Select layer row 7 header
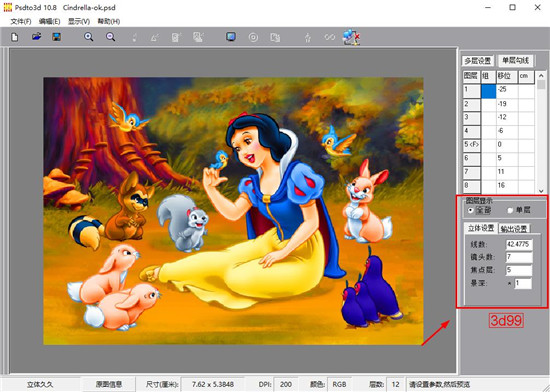The image size is (550, 392). [x=471, y=173]
